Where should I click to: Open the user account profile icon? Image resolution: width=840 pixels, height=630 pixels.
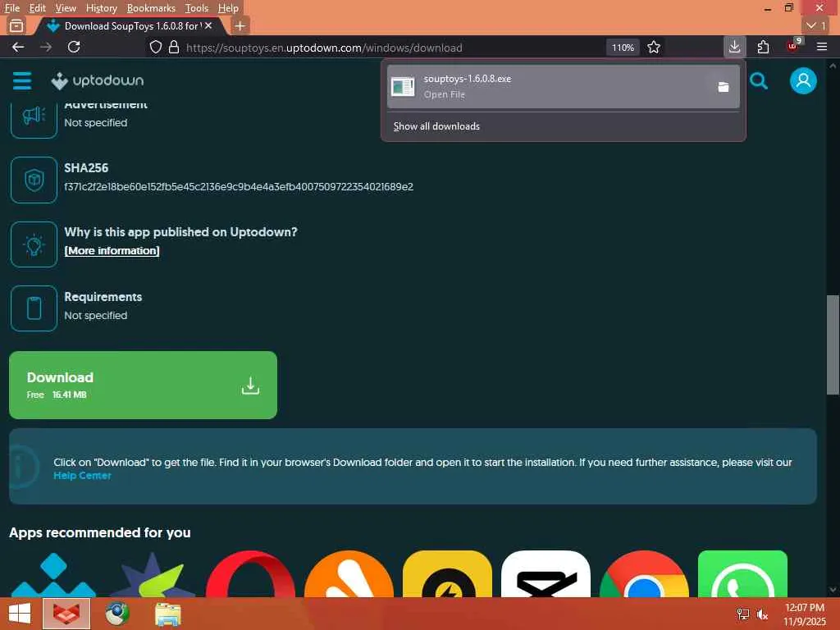[803, 81]
